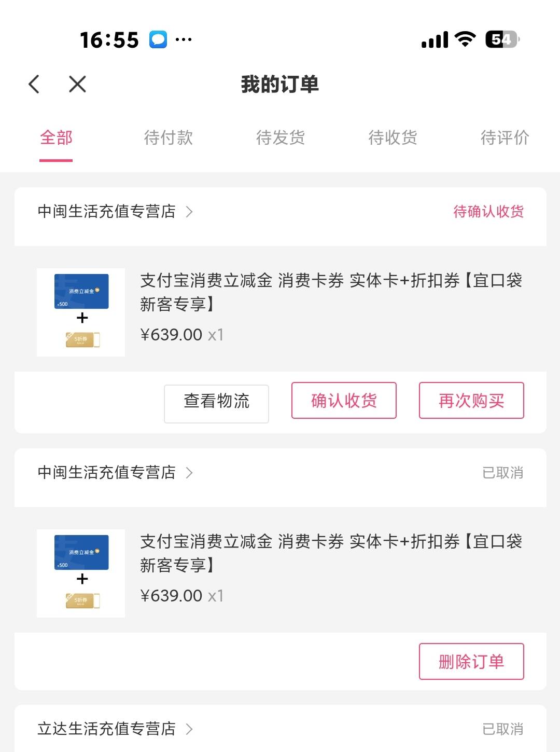The image size is (560, 752).
Task: Open first 中闽生活充值专营店 store chevron
Action: click(x=189, y=212)
